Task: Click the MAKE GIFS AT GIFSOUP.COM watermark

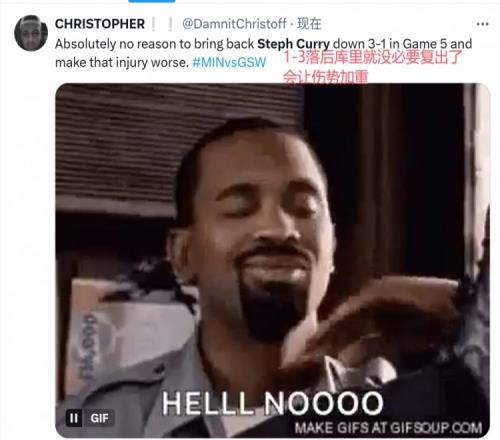Action: tap(389, 428)
